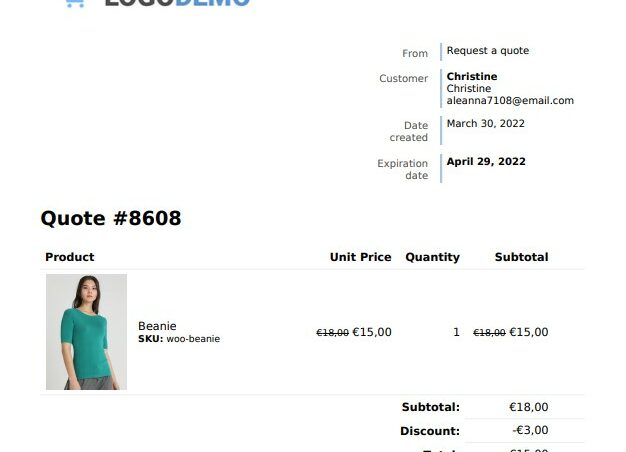Click the March 30, 2022 creation date
Image resolution: width=626 pixels, height=452 pixels.
click(485, 124)
